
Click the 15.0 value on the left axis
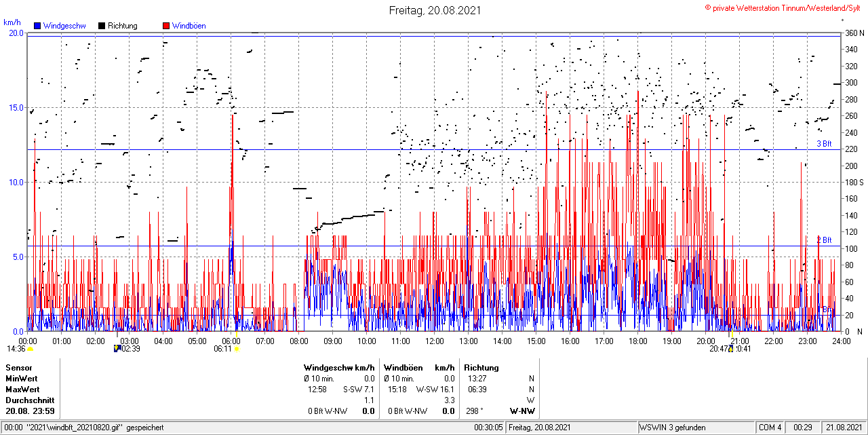click(16, 107)
